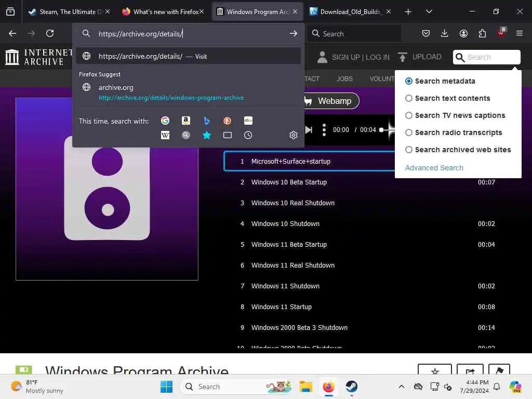Viewport: 532px width, 399px height.
Task: Click the Firefox View icon
Action: tap(10, 11)
